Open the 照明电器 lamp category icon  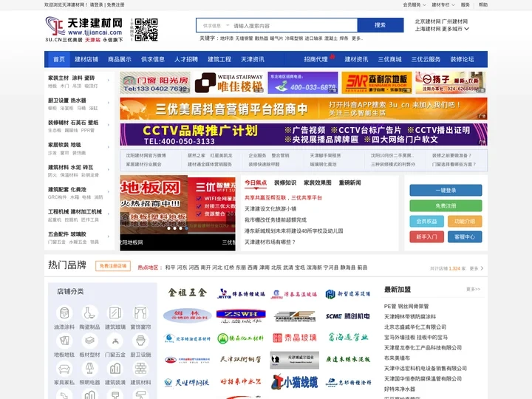click(89, 369)
